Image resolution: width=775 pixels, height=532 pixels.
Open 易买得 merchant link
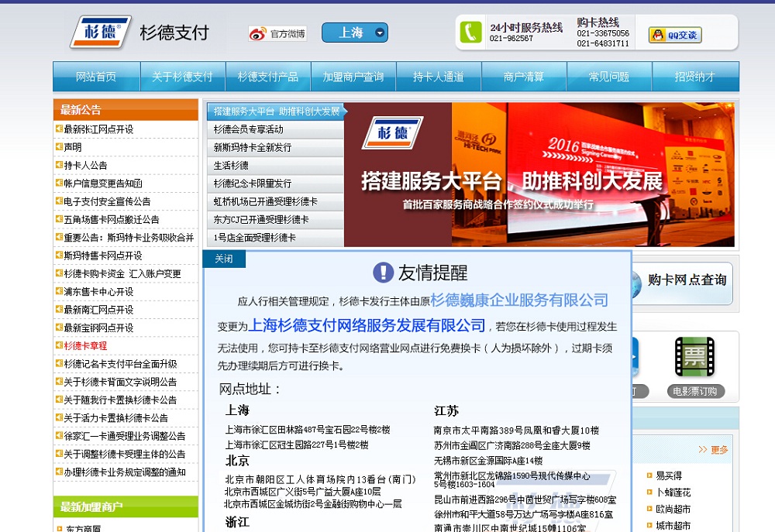coord(669,475)
